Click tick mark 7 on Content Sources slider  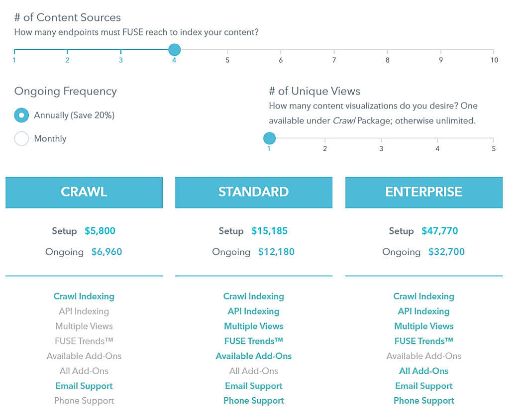[x=334, y=50]
